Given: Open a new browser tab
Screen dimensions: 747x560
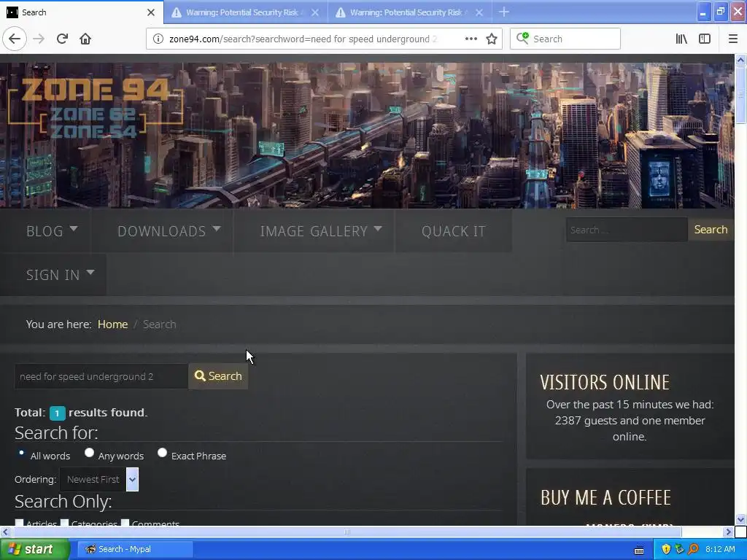Looking at the screenshot, I should (x=503, y=12).
